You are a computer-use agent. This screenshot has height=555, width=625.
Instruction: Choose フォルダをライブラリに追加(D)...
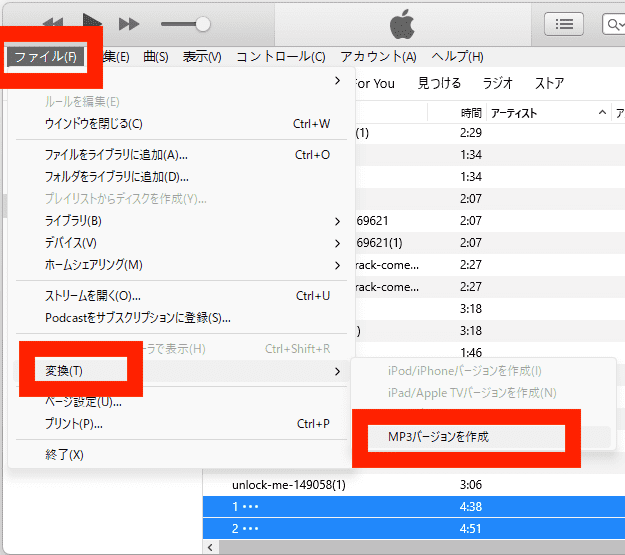pyautogui.click(x=182, y=177)
